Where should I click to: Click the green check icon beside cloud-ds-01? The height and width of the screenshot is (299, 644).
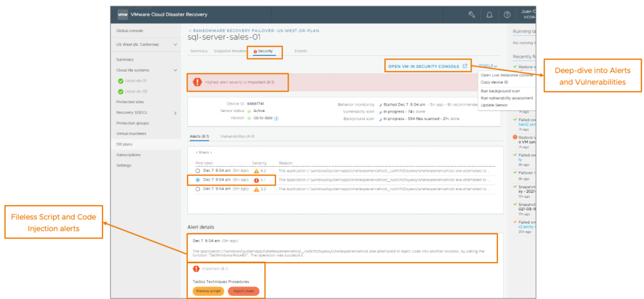point(120,81)
